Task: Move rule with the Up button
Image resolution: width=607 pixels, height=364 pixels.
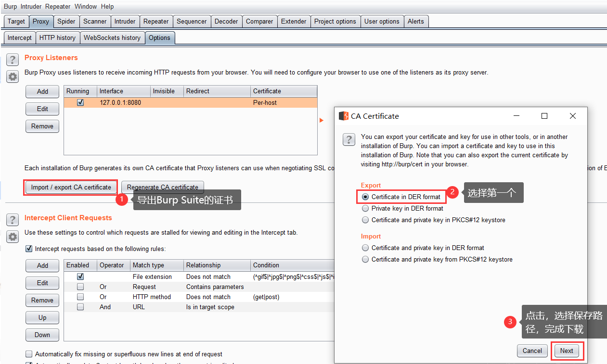Action: coord(42,317)
